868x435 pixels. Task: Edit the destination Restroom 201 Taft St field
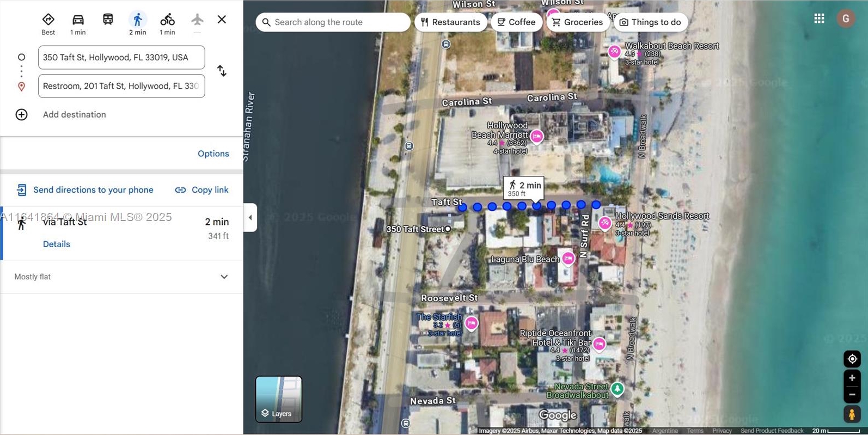121,86
